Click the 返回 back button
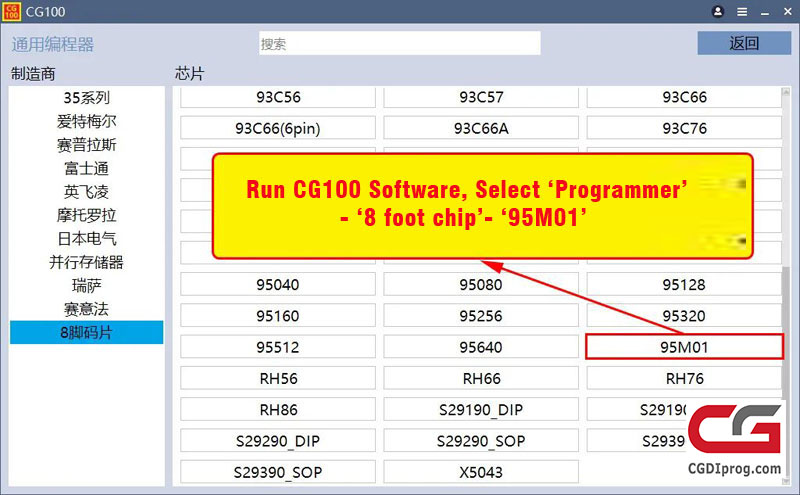The image size is (800, 495). point(744,43)
